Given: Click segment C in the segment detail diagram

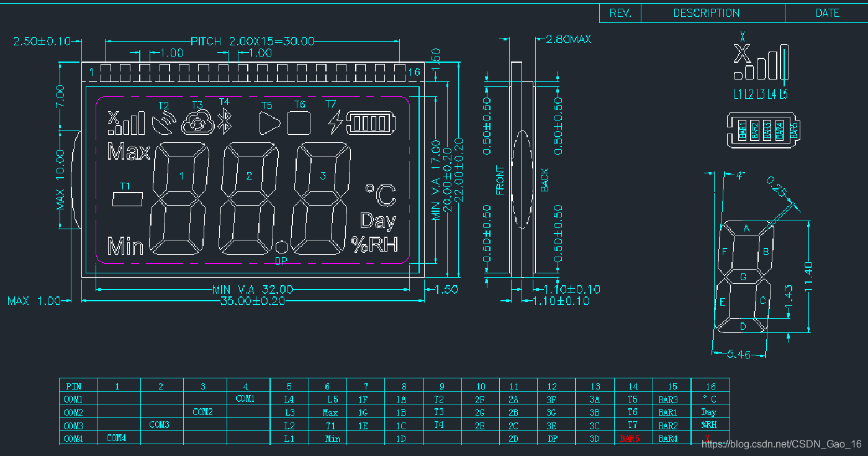Looking at the screenshot, I should tap(763, 301).
